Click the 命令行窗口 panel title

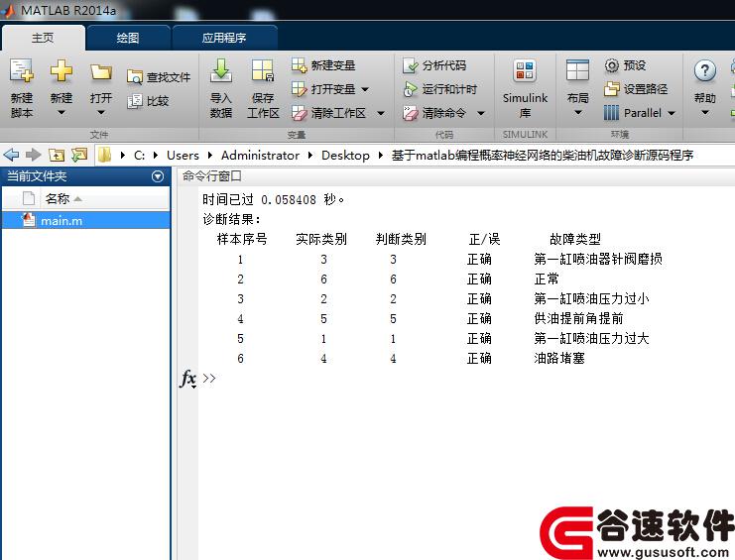coord(212,176)
